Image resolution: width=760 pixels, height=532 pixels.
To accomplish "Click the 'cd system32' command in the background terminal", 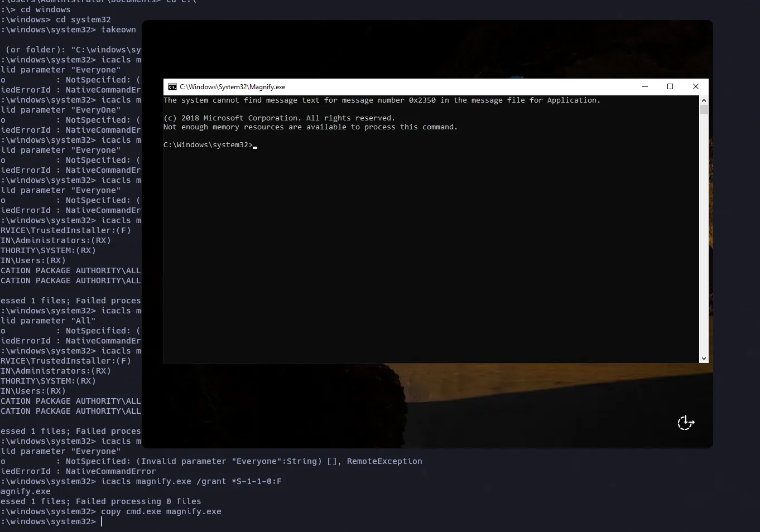I will pyautogui.click(x=83, y=20).
